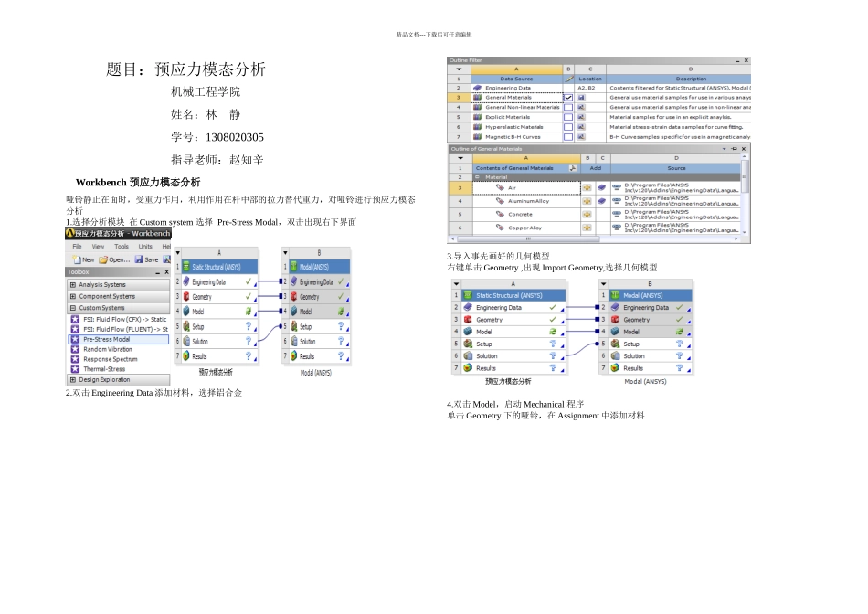Image resolution: width=868 pixels, height=614 pixels.
Task: Open the View menu
Action: [98, 247]
